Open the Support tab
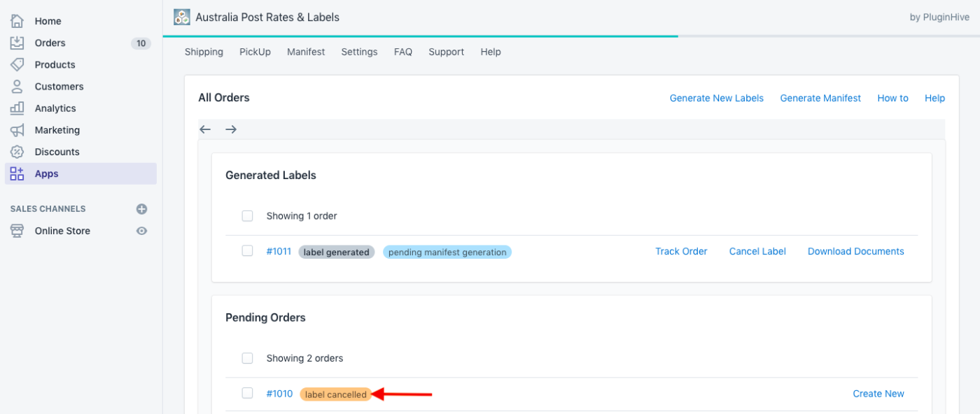Screen dimensions: 980x414 pos(447,52)
